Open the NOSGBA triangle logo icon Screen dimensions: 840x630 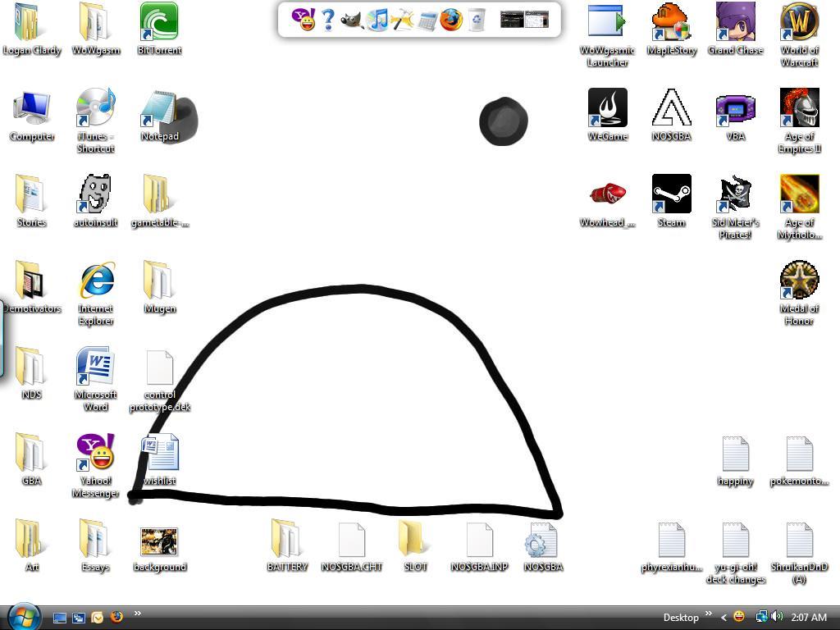click(671, 116)
